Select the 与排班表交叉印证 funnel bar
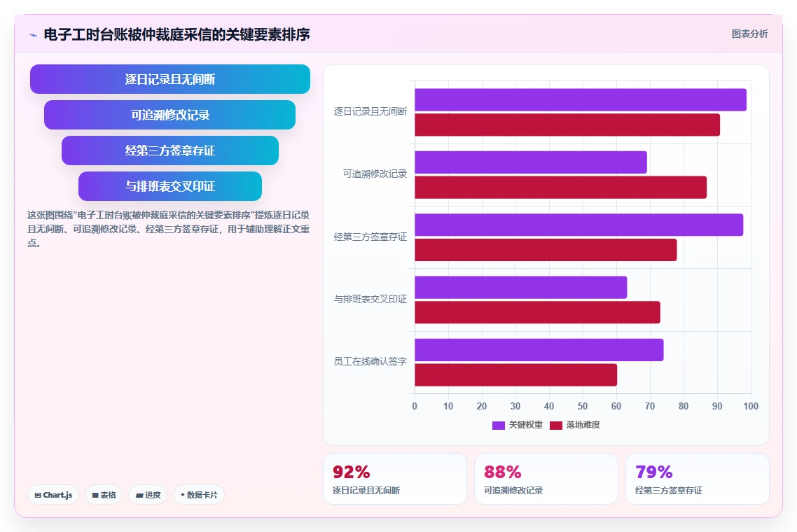The width and height of the screenshot is (797, 532). pyautogui.click(x=170, y=186)
